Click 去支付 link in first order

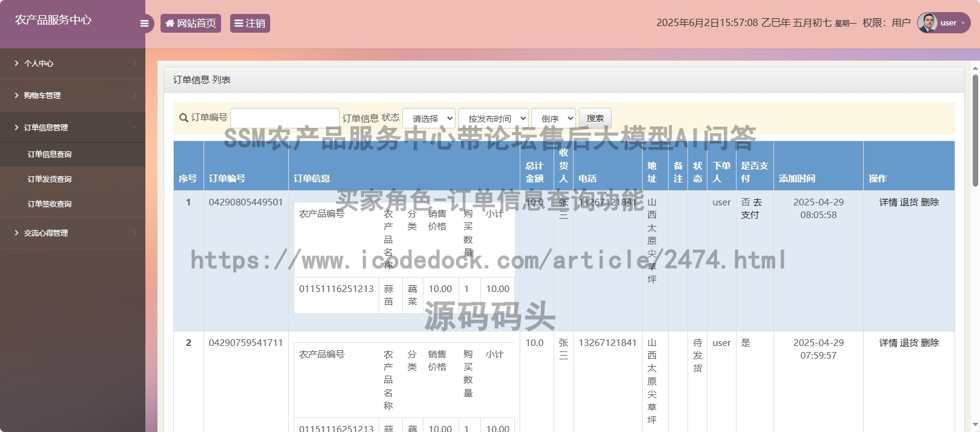click(x=752, y=209)
